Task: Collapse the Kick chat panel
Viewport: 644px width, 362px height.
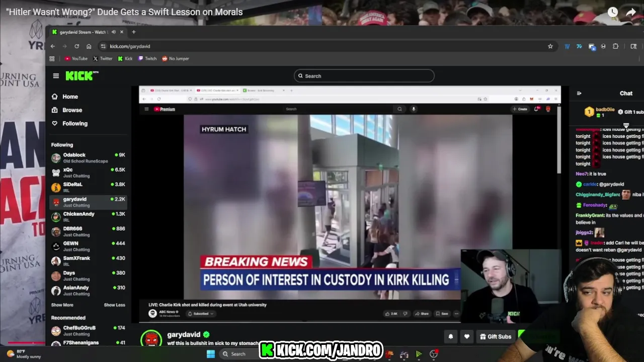Action: point(579,94)
